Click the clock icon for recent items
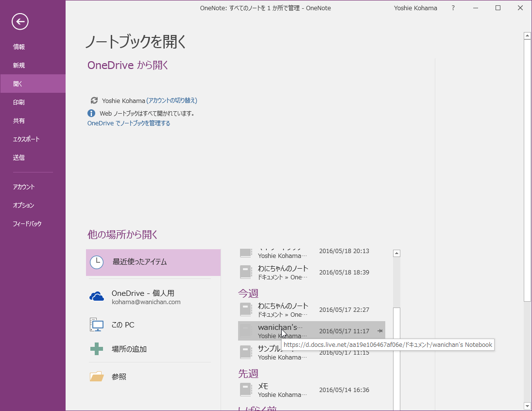532x411 pixels. click(97, 262)
